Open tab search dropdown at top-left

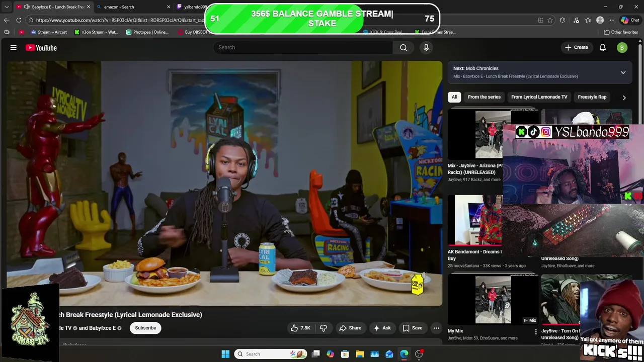click(x=7, y=7)
